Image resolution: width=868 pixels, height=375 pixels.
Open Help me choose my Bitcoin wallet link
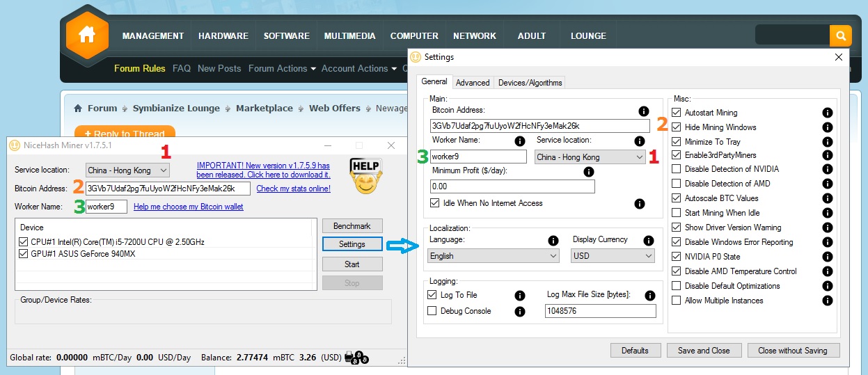pos(189,207)
